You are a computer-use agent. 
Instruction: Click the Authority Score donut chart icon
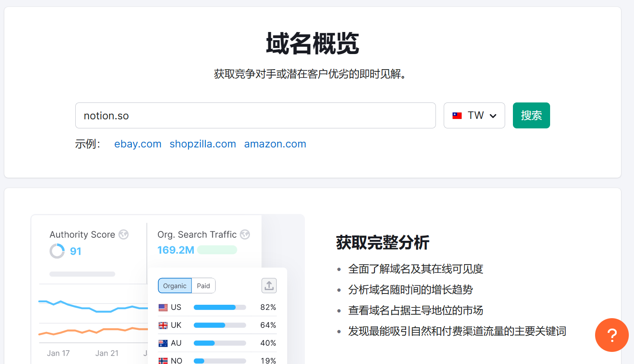tap(57, 251)
